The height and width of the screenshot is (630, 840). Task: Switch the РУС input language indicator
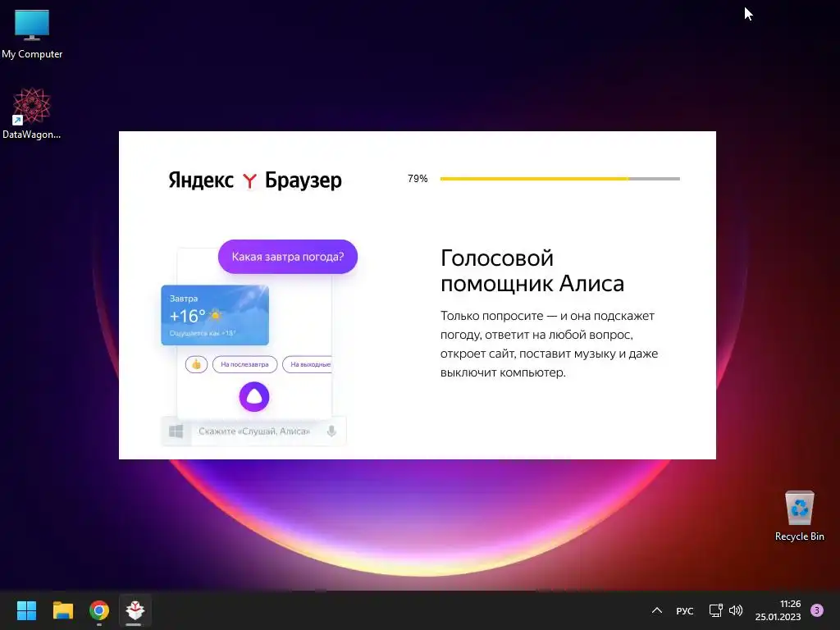point(685,610)
